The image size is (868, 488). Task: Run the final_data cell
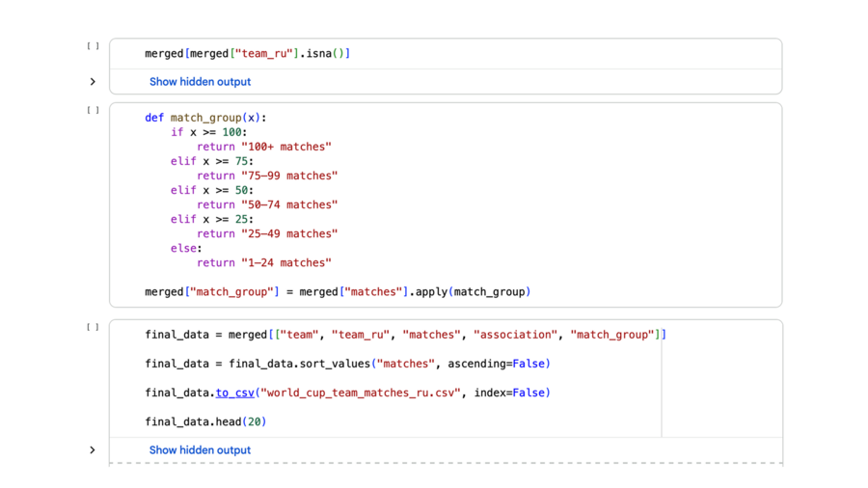click(93, 327)
